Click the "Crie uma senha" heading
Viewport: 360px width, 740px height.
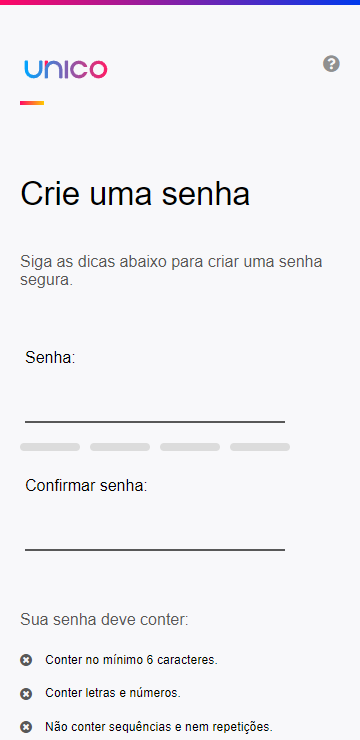pyautogui.click(x=135, y=193)
